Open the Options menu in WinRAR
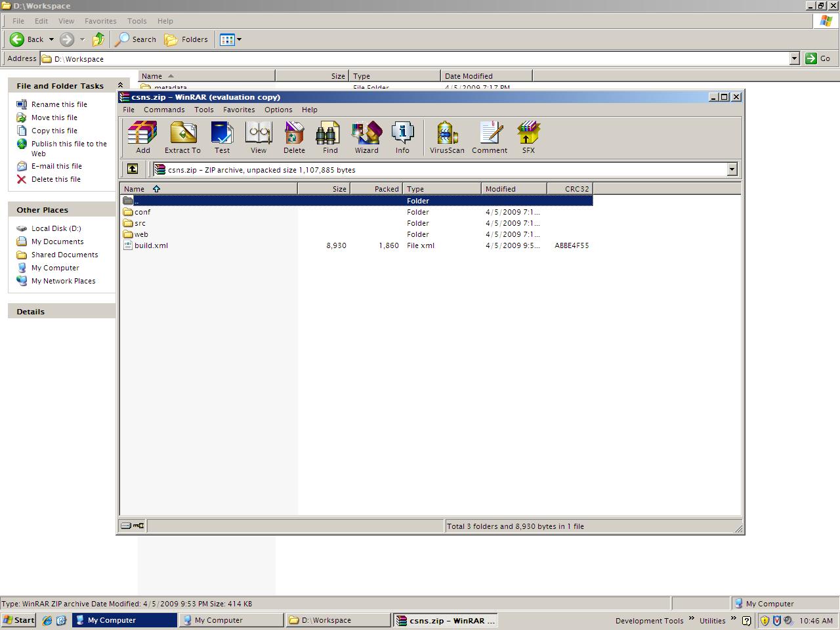This screenshot has height=630, width=840. click(278, 110)
